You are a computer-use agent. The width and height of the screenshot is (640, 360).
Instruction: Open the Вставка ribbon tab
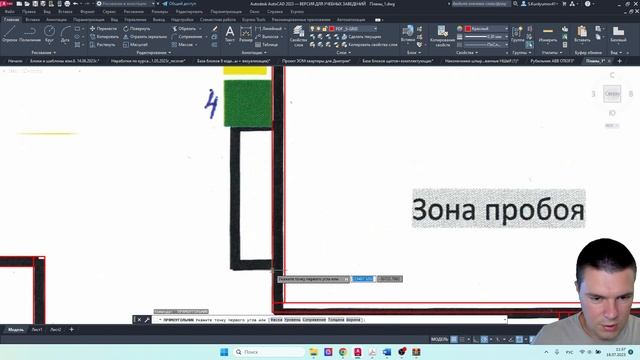click(x=33, y=20)
